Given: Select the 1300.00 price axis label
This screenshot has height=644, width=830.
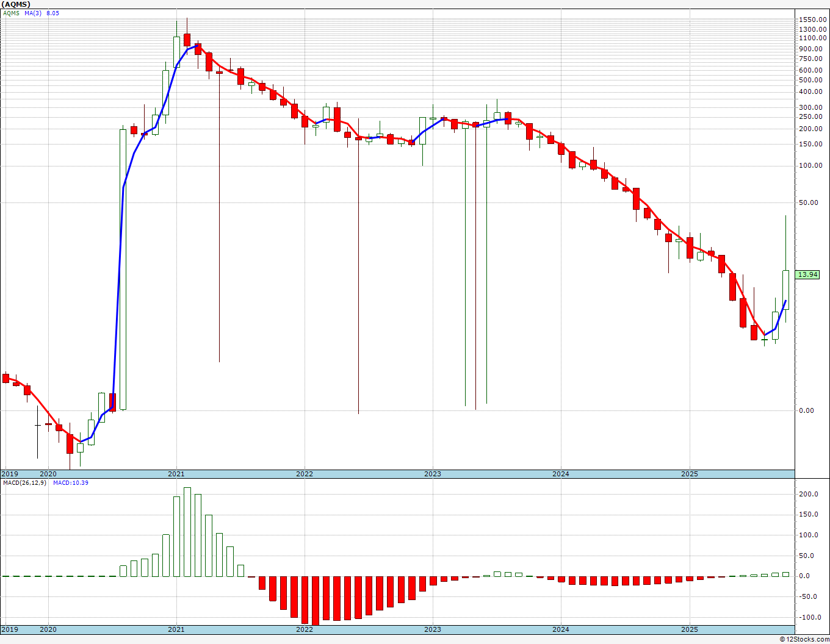Looking at the screenshot, I should coord(813,29).
